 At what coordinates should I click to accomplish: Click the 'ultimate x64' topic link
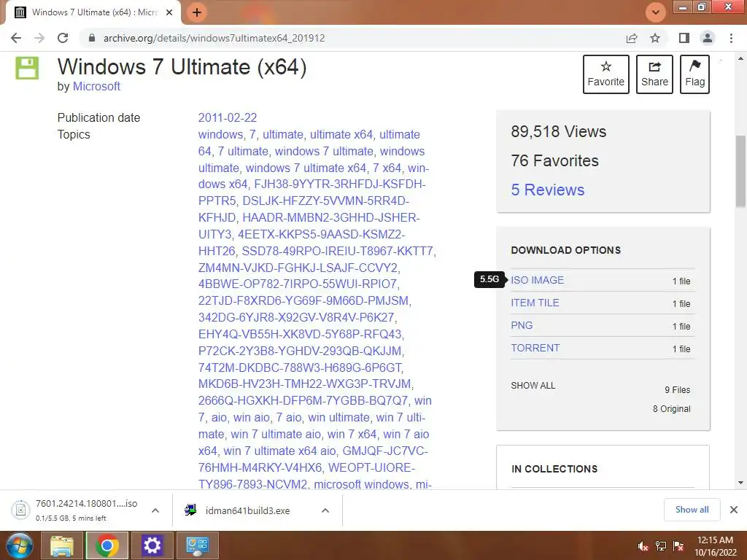(x=341, y=134)
